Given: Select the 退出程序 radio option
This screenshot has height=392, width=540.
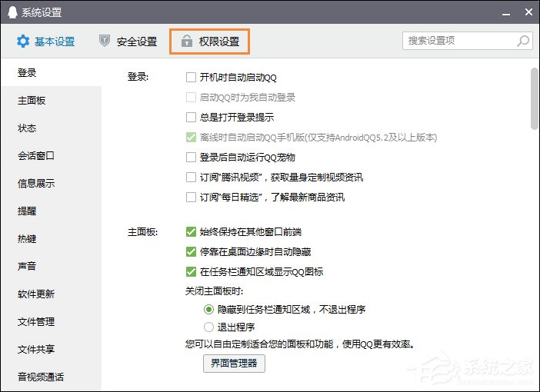Looking at the screenshot, I should (x=208, y=327).
